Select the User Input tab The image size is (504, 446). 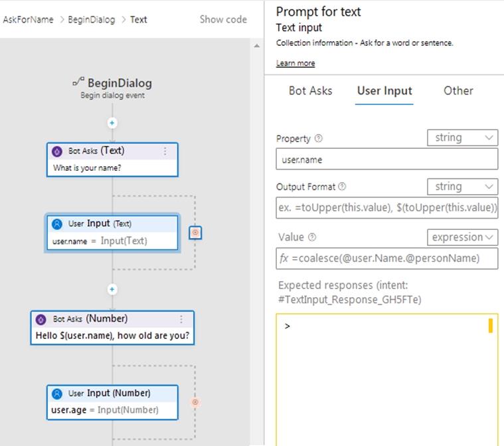(384, 91)
